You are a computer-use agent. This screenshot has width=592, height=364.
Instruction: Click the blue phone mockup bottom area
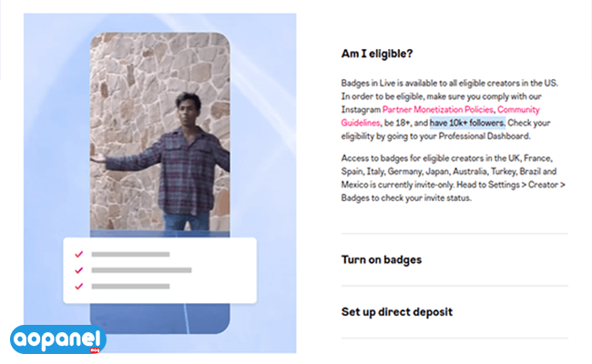point(159,318)
